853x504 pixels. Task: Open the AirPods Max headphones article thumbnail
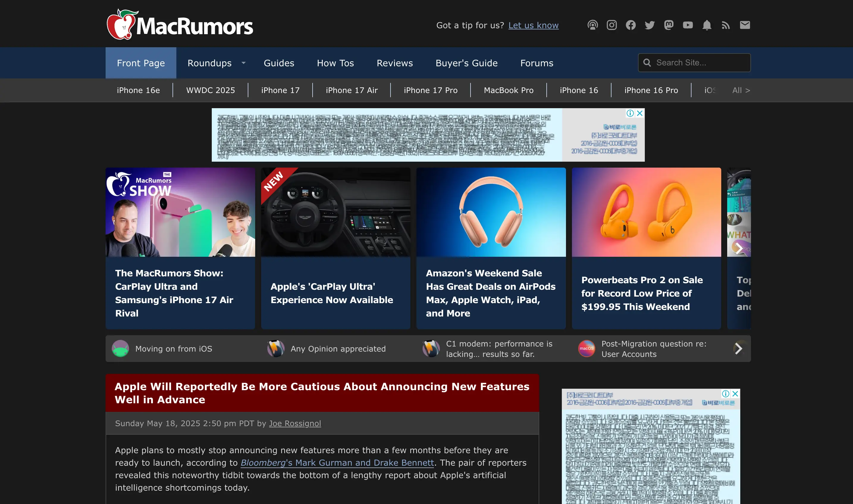[x=491, y=212]
